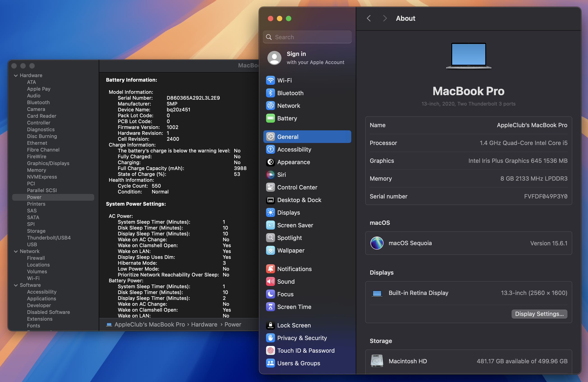Open Users & Groups icon

[x=270, y=363]
